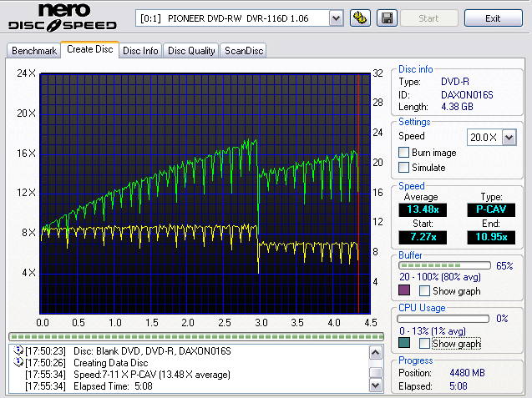This screenshot has height=398, width=532.
Task: Select the ScanDisc tab
Action: coord(243,51)
